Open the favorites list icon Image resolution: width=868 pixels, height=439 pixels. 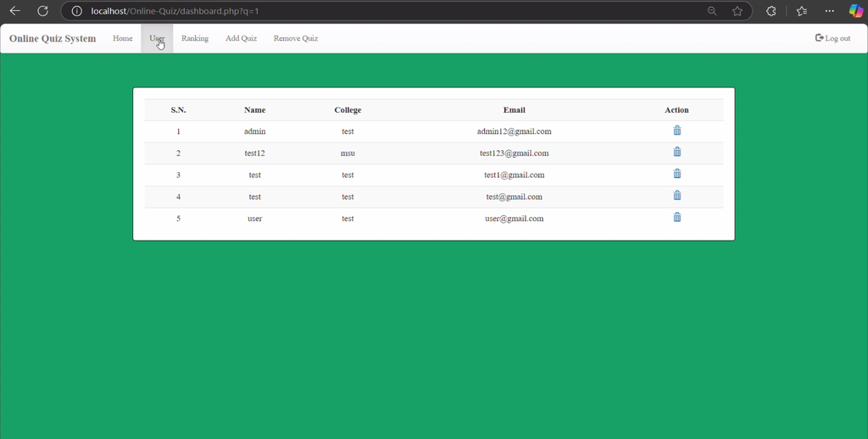click(802, 11)
